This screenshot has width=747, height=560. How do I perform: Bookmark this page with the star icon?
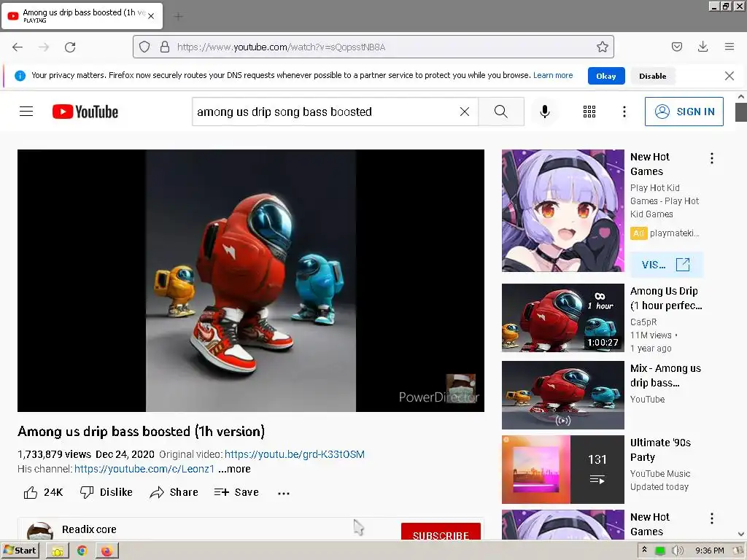point(602,47)
